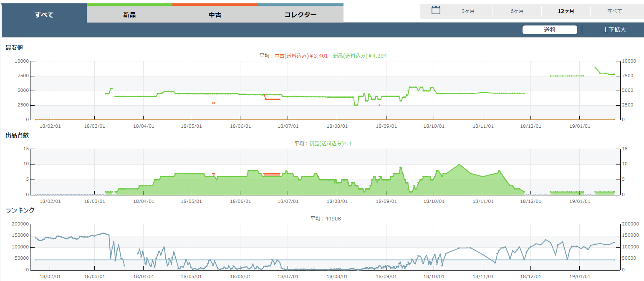Click 18/07/01 on the 最安値 chart axis

[x=288, y=126]
